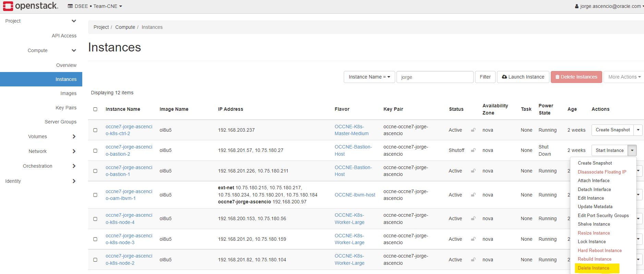
Task: Expand the Volumes sidebar section
Action: tap(74, 136)
